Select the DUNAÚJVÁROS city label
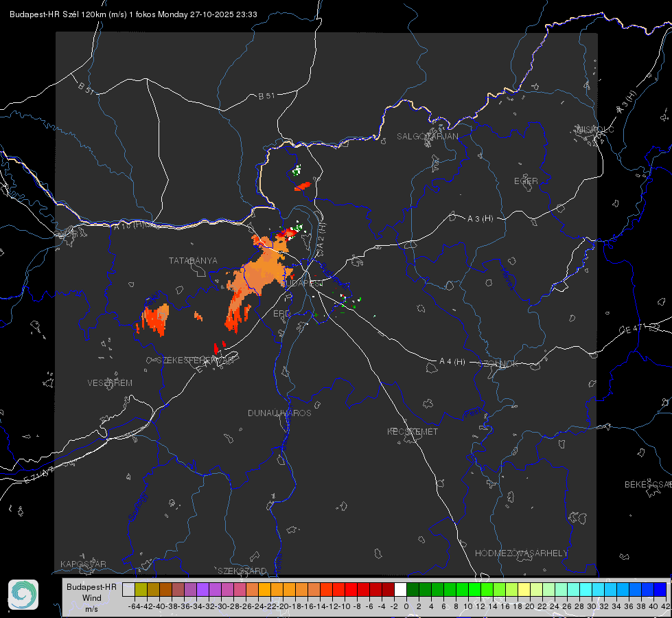The height and width of the screenshot is (618, 672). [x=279, y=413]
